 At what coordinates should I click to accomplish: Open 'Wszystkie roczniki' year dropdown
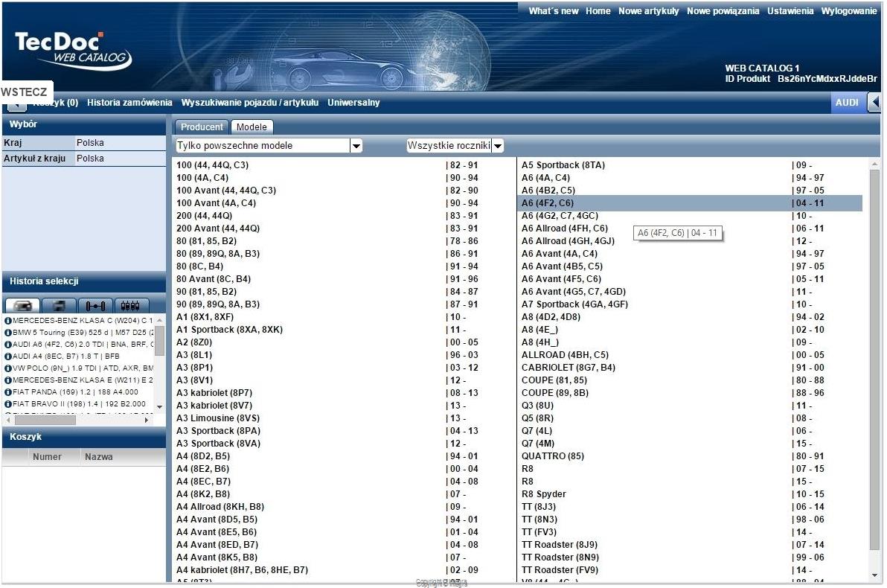(x=498, y=146)
